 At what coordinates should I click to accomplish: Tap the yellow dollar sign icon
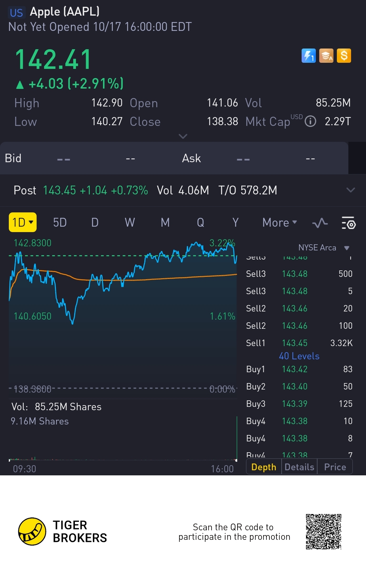[344, 56]
